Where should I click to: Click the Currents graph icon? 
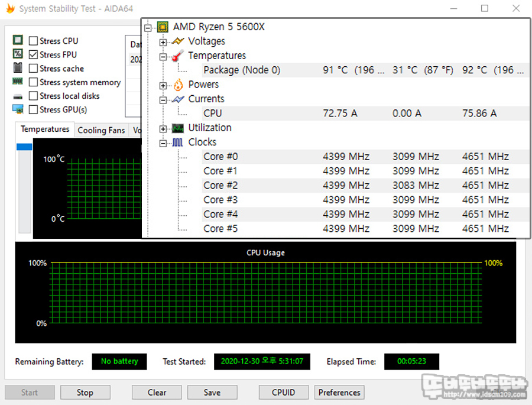[x=178, y=99]
